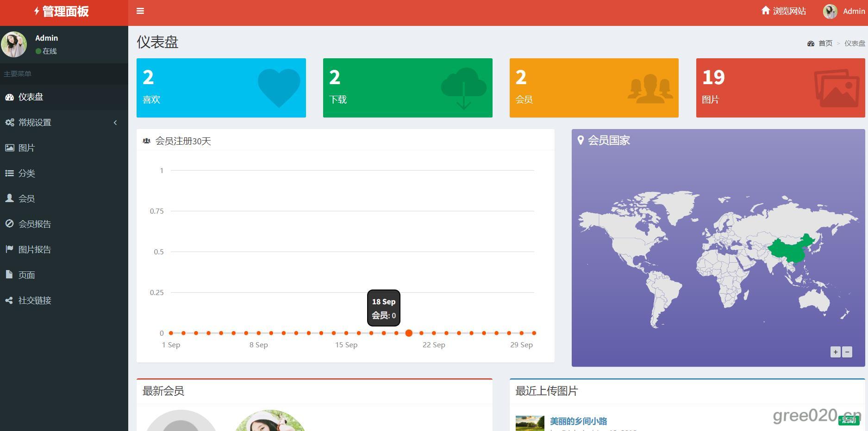Open 图片 in the sidebar menu
868x431 pixels.
pyautogui.click(x=26, y=148)
